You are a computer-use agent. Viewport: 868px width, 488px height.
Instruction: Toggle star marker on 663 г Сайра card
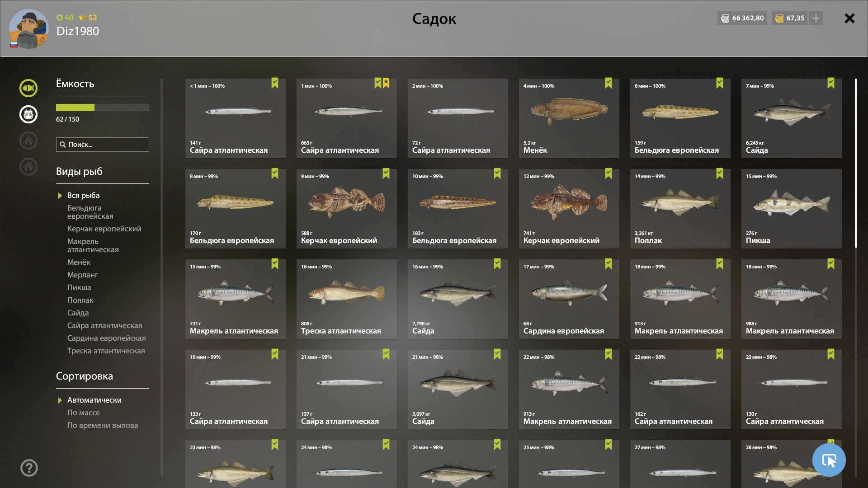[x=386, y=83]
